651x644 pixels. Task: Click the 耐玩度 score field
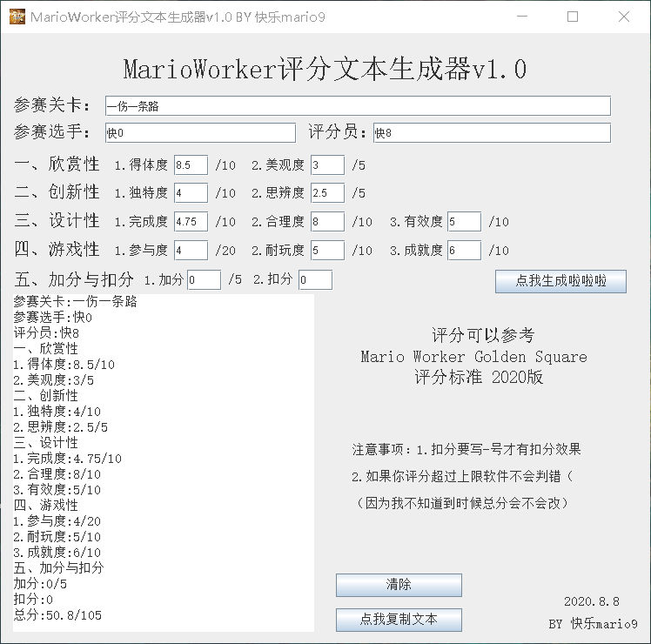click(327, 250)
